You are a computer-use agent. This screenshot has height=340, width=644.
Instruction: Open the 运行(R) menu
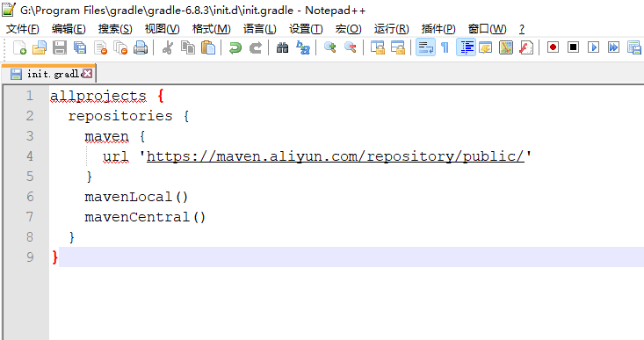click(392, 29)
